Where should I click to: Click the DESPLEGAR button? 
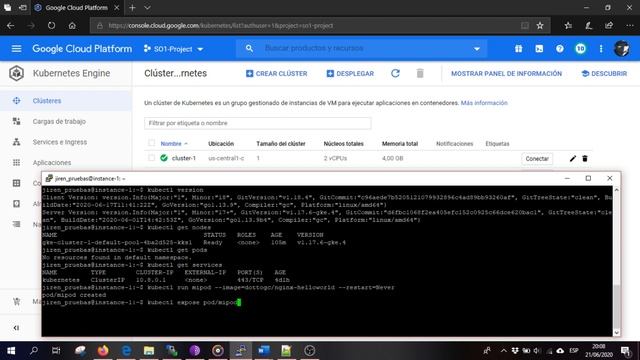tap(350, 73)
